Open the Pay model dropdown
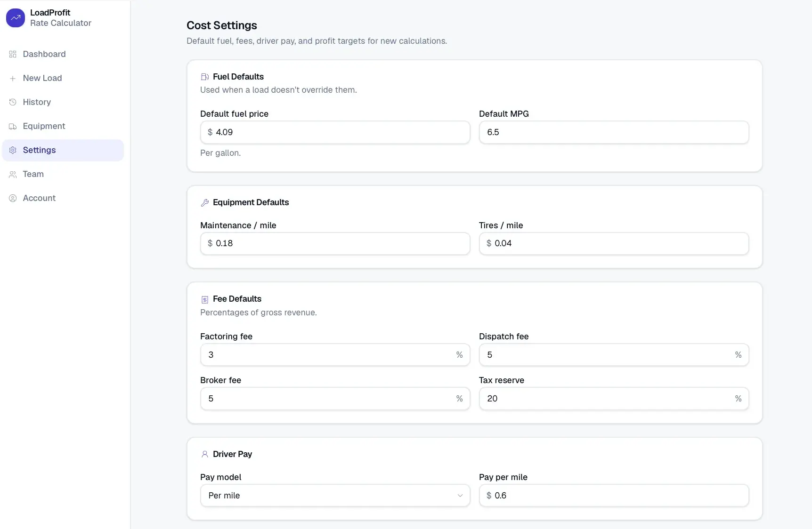The image size is (812, 529). point(335,496)
